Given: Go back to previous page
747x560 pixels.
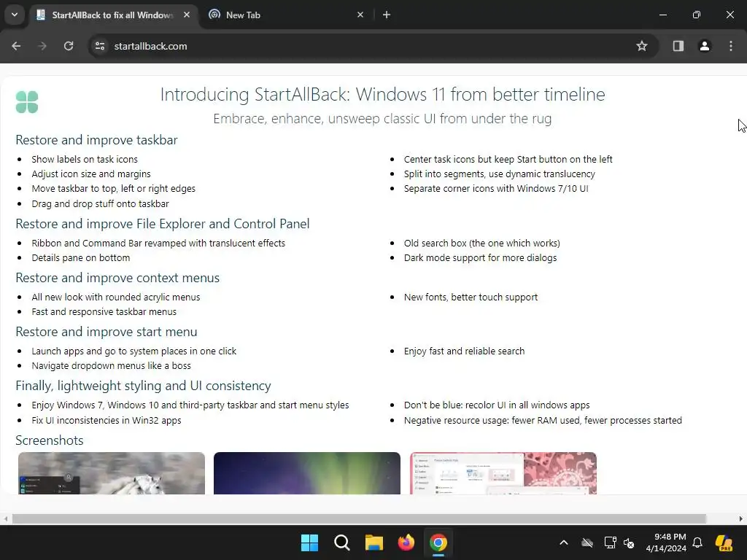Looking at the screenshot, I should tap(16, 46).
